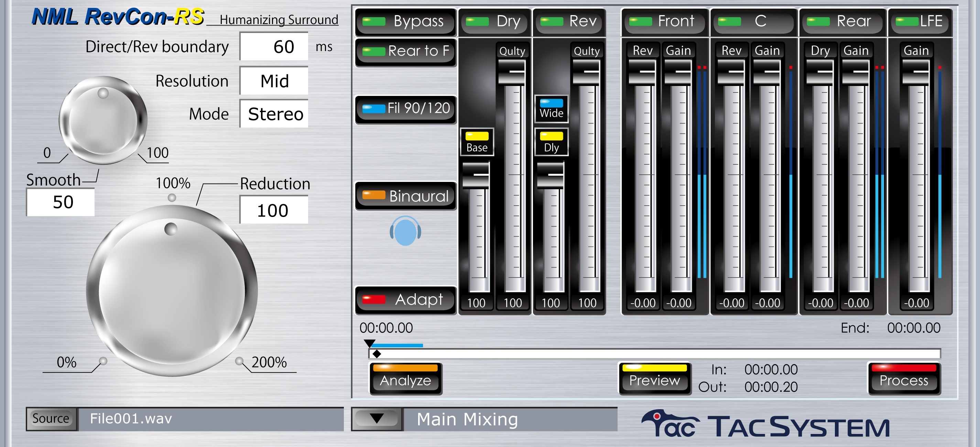Toggle the Bypass button
The height and width of the screenshot is (447, 980).
point(405,22)
